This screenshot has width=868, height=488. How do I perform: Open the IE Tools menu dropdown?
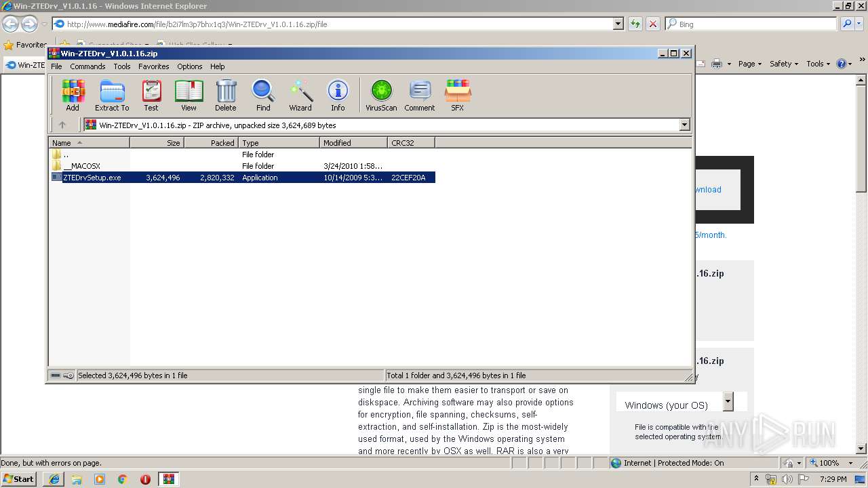click(x=818, y=64)
